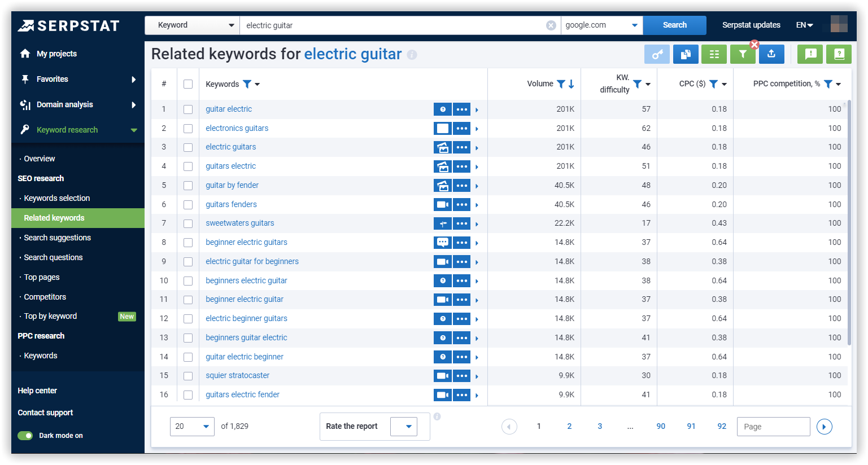Click the info icon near Rate the report
This screenshot has height=465, width=868.
(x=437, y=416)
